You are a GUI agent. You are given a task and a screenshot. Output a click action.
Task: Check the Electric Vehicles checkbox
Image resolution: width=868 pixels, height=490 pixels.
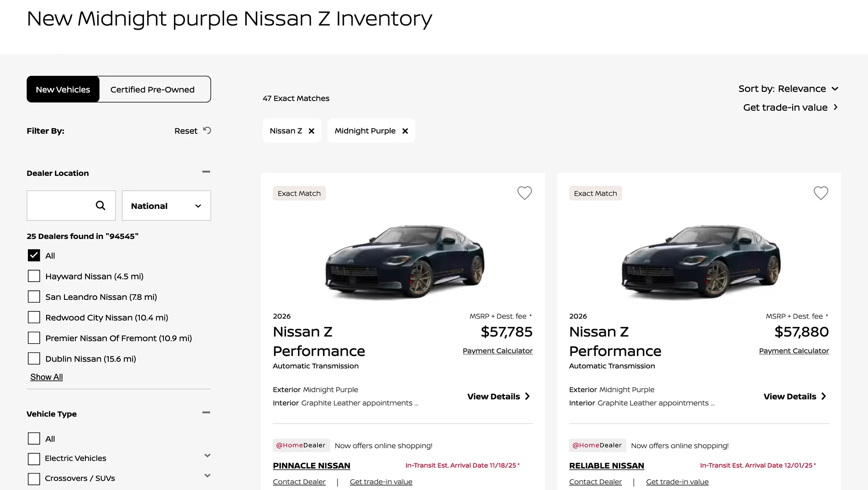(x=34, y=459)
